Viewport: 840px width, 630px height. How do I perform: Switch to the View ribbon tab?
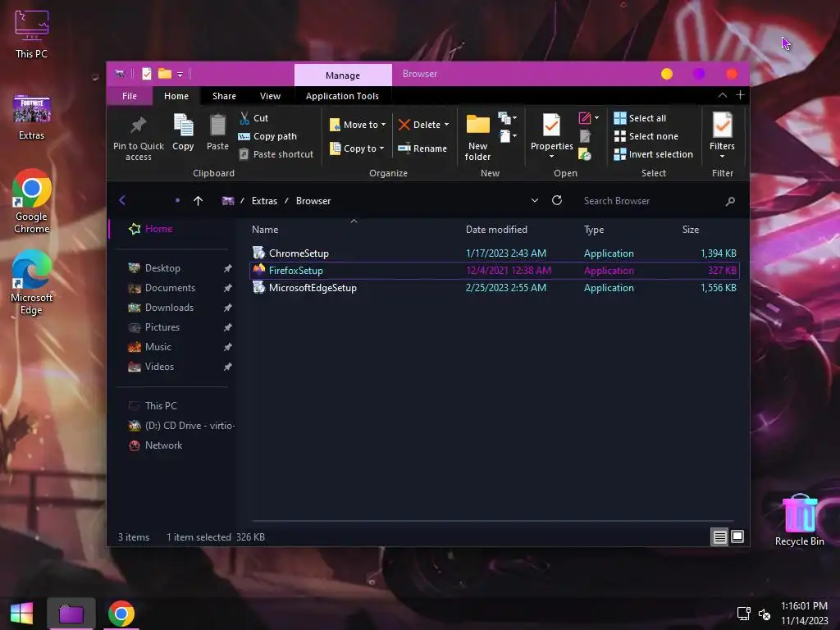(x=270, y=96)
